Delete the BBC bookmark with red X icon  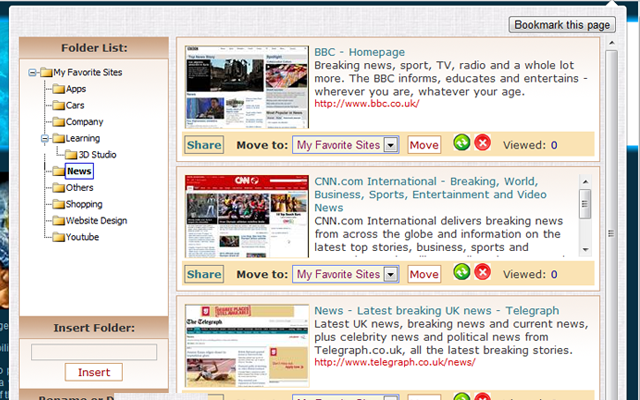point(482,143)
